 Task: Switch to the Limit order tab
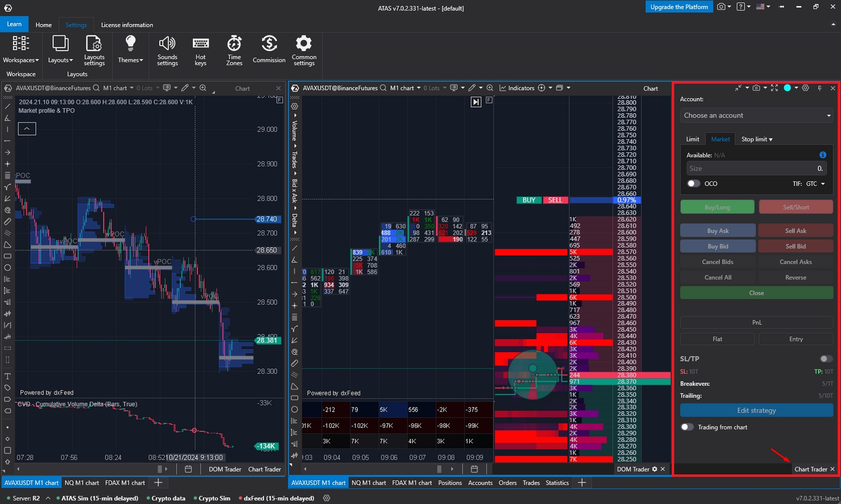692,139
